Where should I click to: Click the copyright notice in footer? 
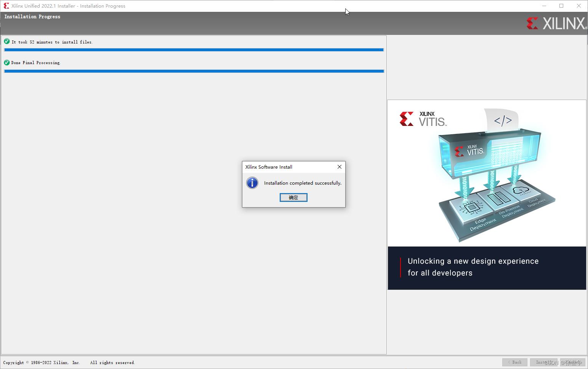(69, 363)
